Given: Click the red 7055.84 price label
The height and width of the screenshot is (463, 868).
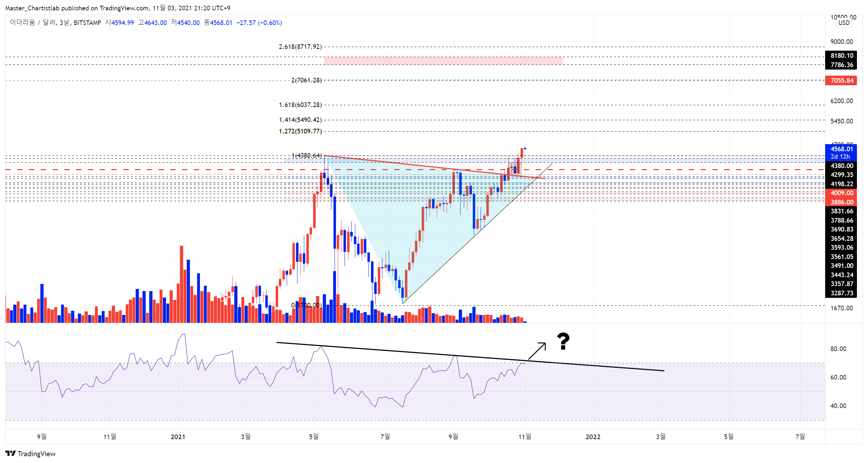Looking at the screenshot, I should (841, 81).
